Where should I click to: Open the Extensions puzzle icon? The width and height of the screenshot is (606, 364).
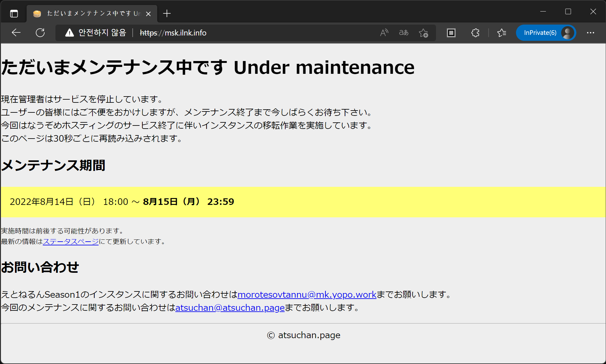475,33
